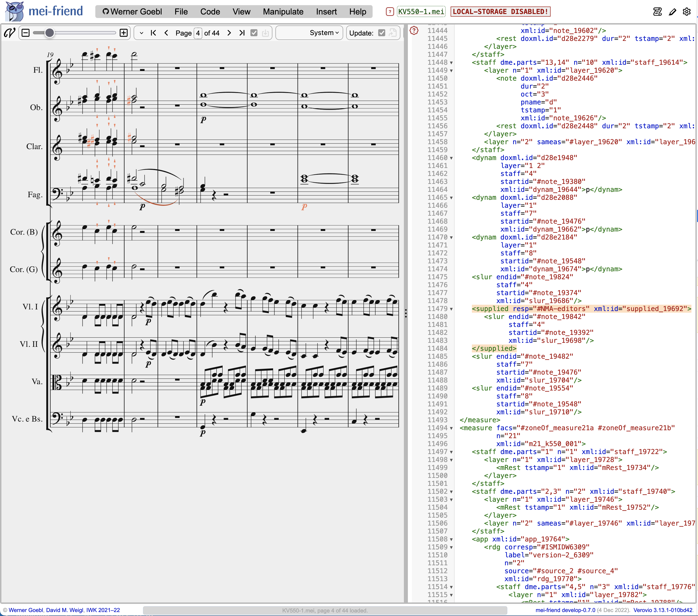The width and height of the screenshot is (698, 616).
Task: Open the System breaks dropdown
Action: pyautogui.click(x=309, y=33)
